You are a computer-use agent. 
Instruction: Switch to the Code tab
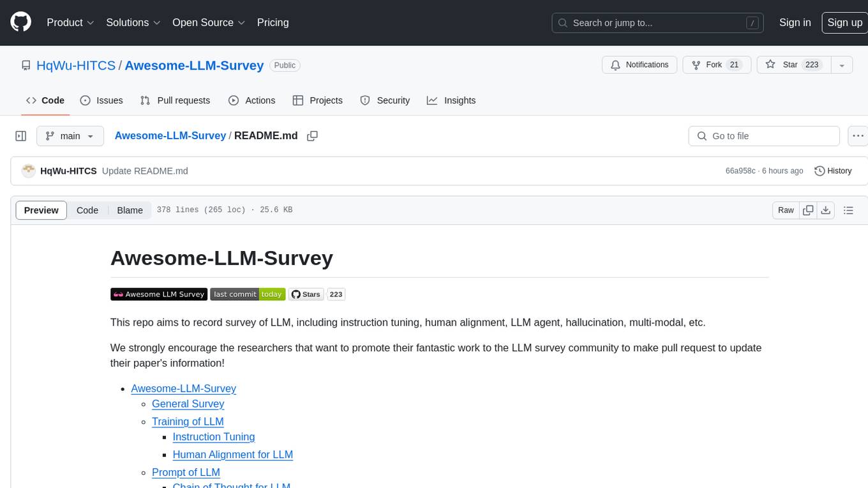(45, 100)
